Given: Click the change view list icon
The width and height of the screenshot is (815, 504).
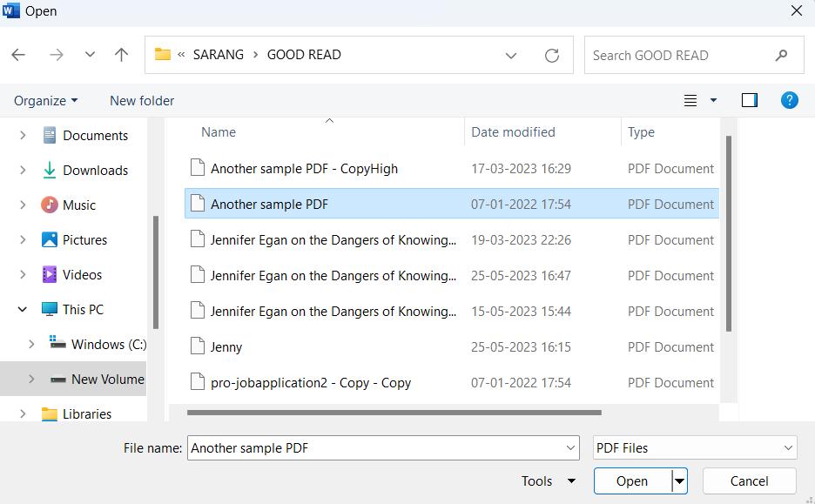Looking at the screenshot, I should pos(690,100).
